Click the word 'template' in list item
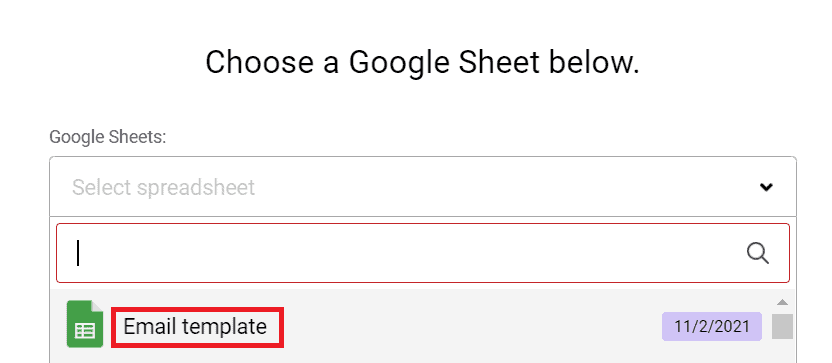Viewport: 832px width, 363px height. [x=223, y=328]
